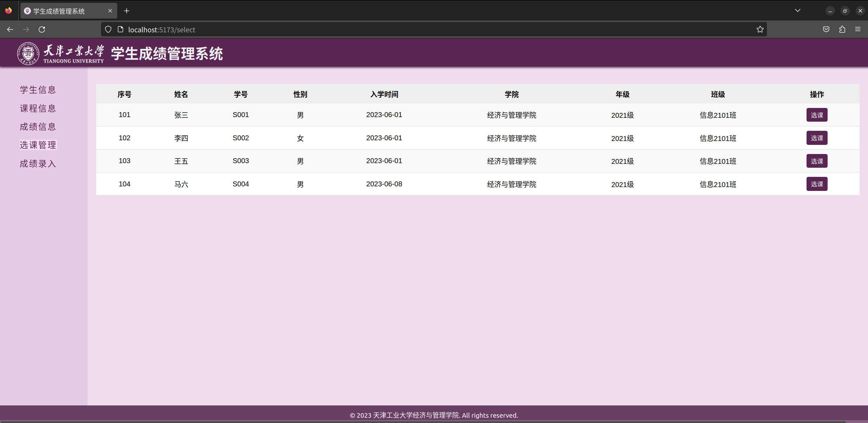Click the browser forward arrow
The width and height of the screenshot is (868, 423).
26,30
